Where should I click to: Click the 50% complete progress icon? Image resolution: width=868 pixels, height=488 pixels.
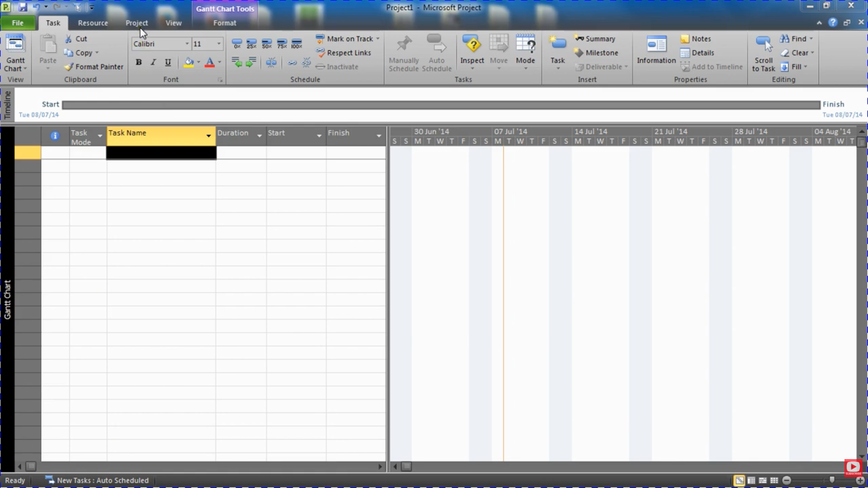267,43
